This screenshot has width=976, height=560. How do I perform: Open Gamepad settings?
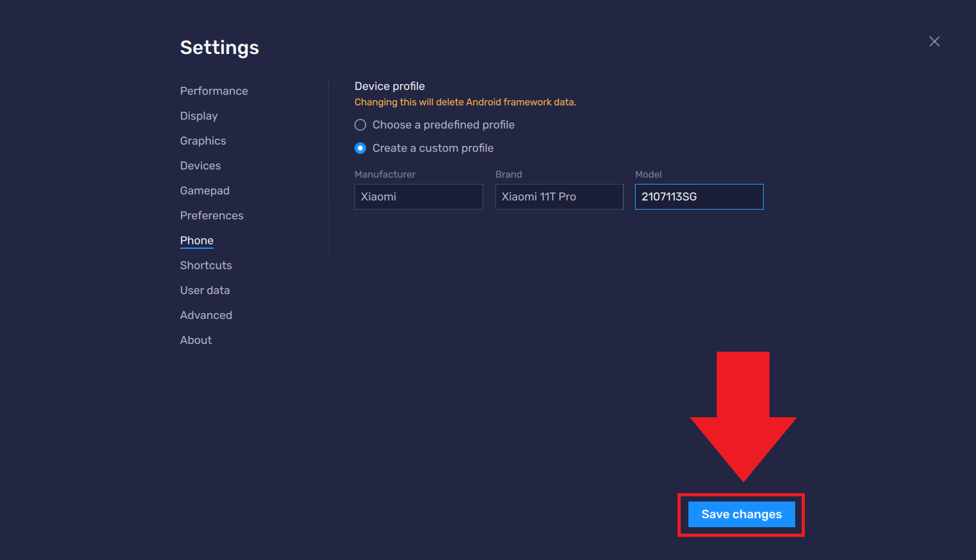pos(205,191)
